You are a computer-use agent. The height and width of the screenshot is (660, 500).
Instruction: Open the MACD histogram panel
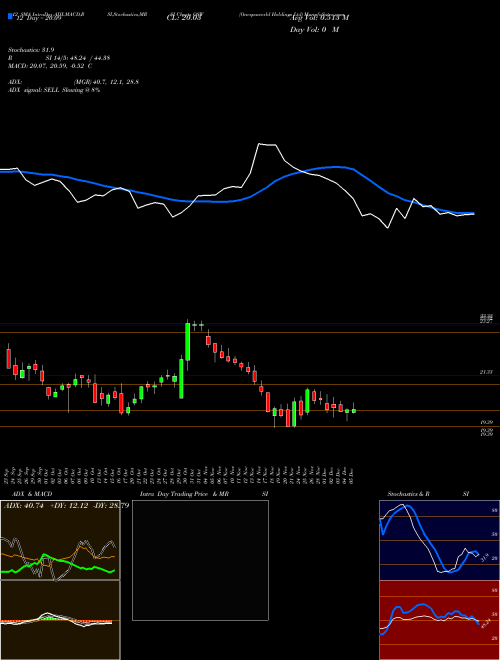pos(60,620)
